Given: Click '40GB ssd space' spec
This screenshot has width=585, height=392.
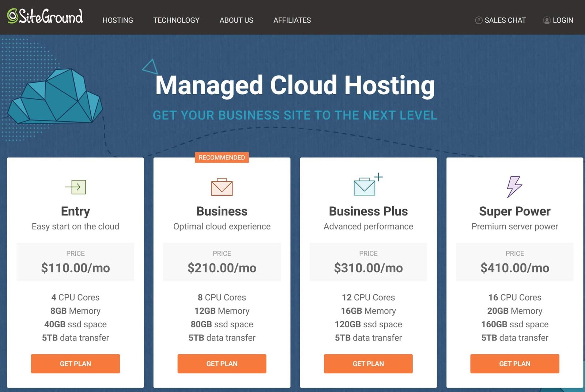Looking at the screenshot, I should point(75,324).
